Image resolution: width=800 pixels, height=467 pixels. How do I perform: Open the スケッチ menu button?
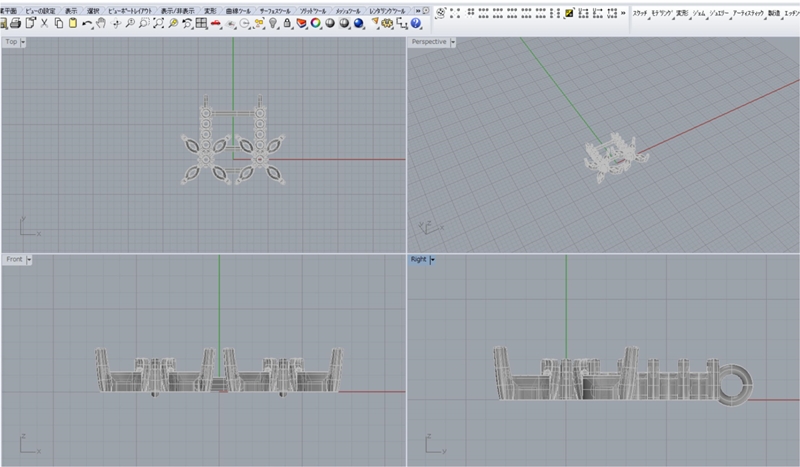640,13
